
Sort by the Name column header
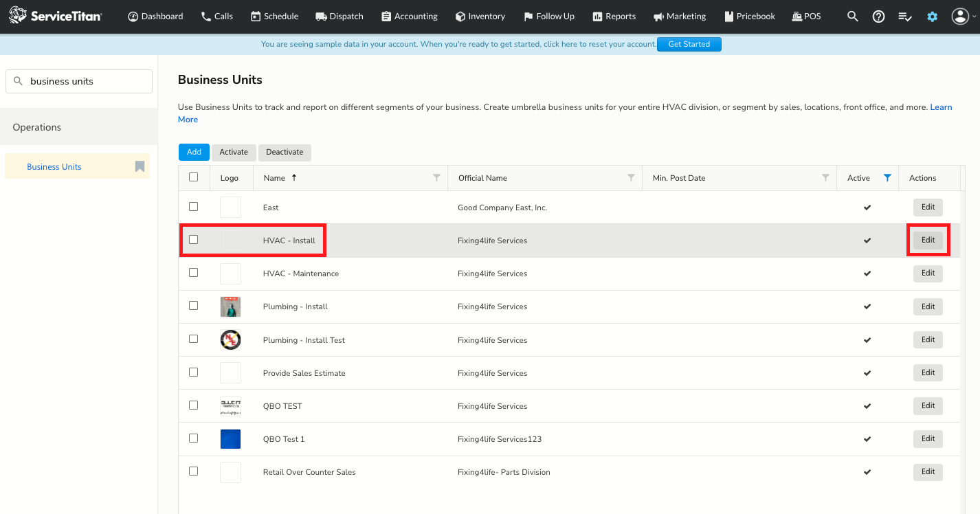274,178
